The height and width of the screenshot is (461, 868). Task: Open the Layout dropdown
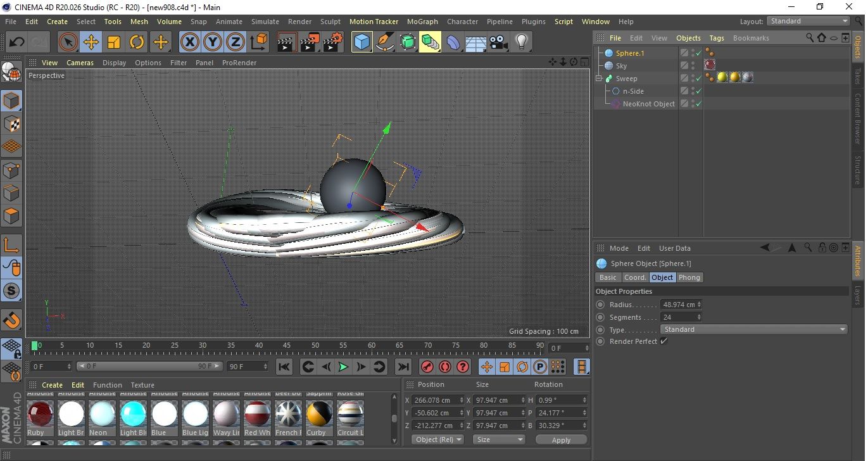coord(808,21)
